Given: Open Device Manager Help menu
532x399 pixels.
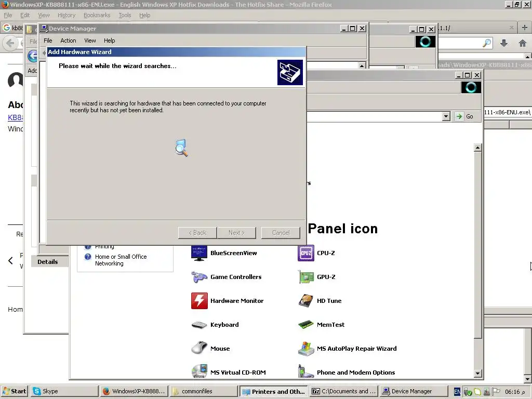Looking at the screenshot, I should pos(109,41).
